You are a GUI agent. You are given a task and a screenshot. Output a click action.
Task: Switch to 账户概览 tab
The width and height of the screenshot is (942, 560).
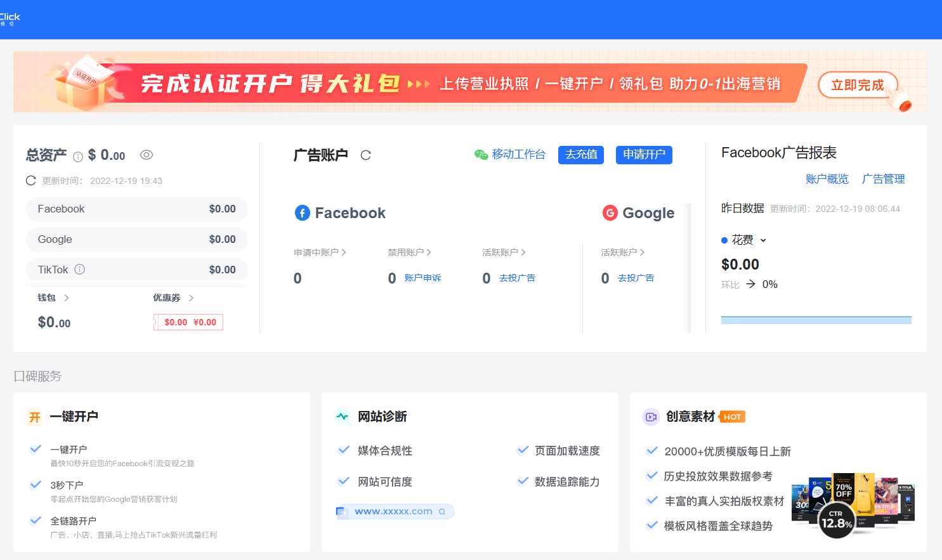[827, 179]
